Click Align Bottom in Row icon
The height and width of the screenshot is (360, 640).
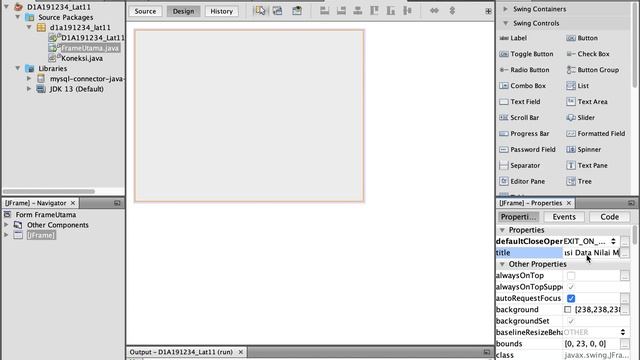click(391, 11)
